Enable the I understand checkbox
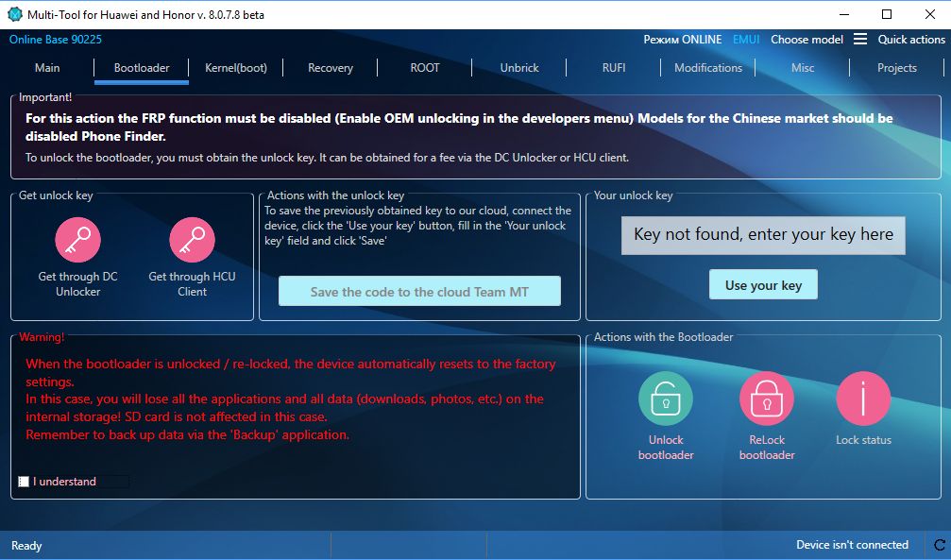Viewport: 951px width, 560px height. [24, 481]
